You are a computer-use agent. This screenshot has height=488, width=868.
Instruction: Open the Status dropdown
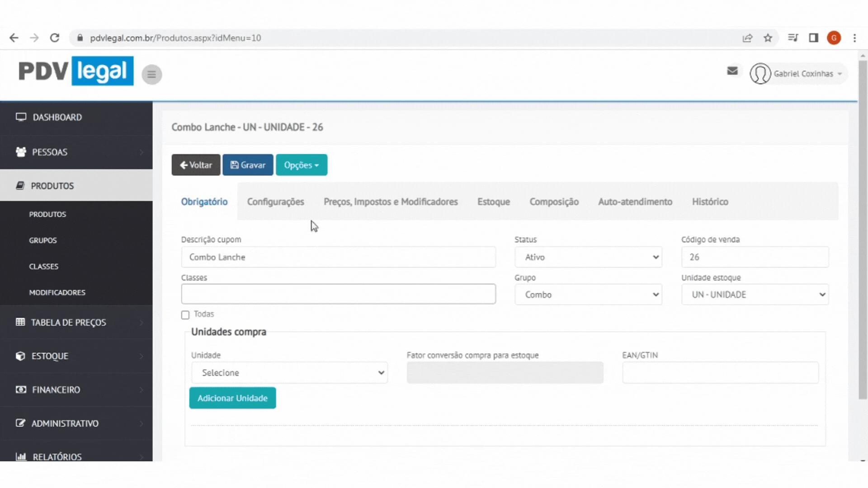click(588, 257)
